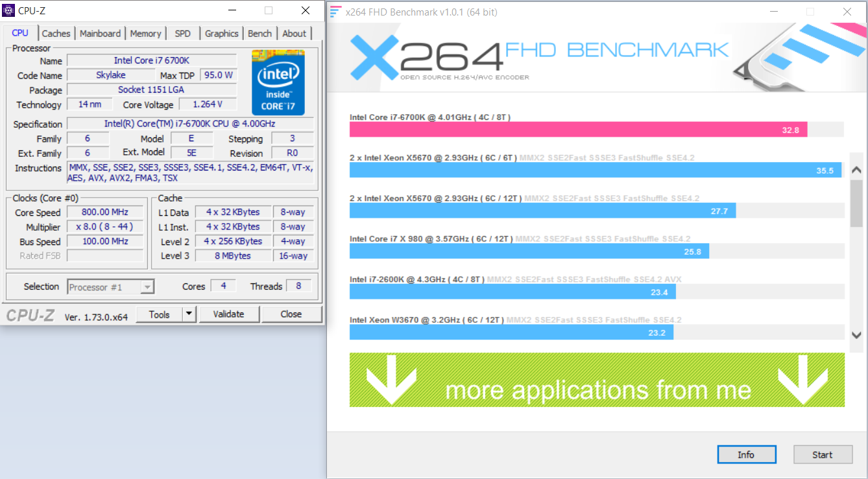868x479 pixels.
Task: Click the Level 3 value '8 MBytes'
Action: 233,255
